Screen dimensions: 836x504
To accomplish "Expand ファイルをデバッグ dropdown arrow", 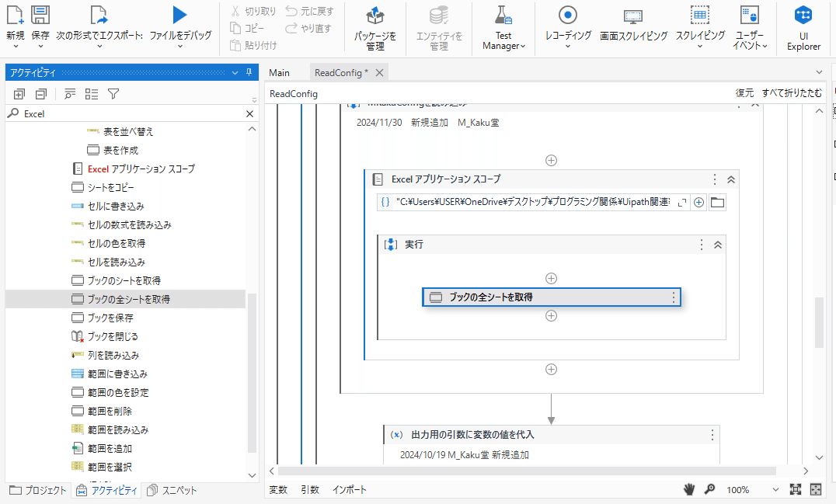I will pos(180,47).
